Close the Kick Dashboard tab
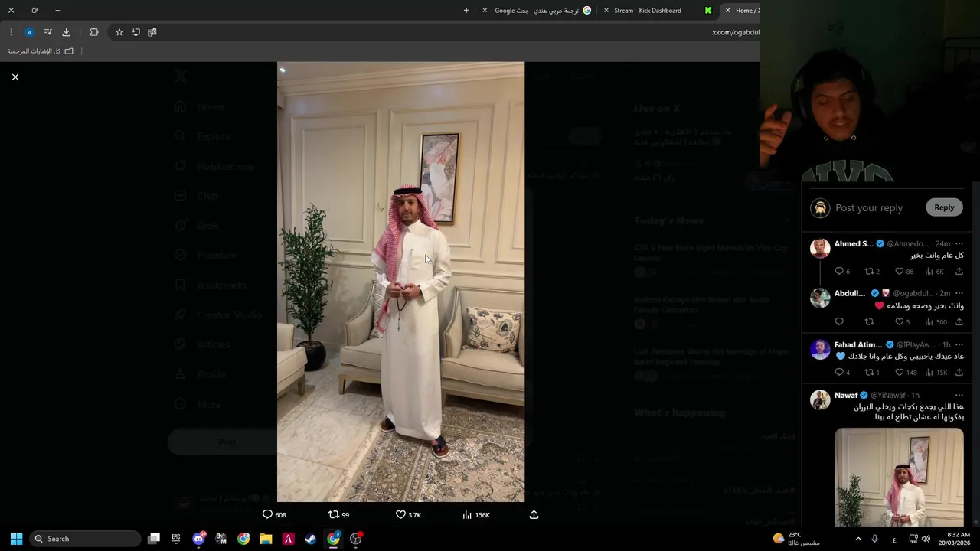980x551 pixels. click(606, 11)
